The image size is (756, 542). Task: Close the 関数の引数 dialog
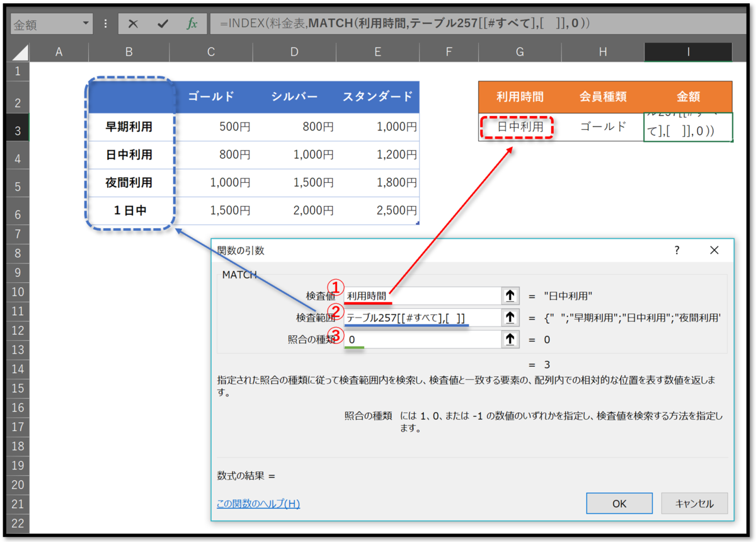pos(714,250)
